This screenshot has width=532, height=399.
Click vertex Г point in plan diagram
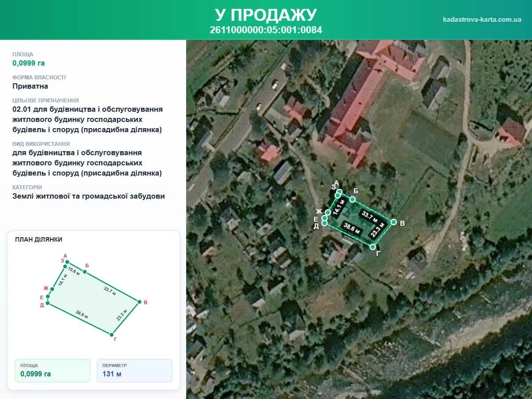pos(112,335)
